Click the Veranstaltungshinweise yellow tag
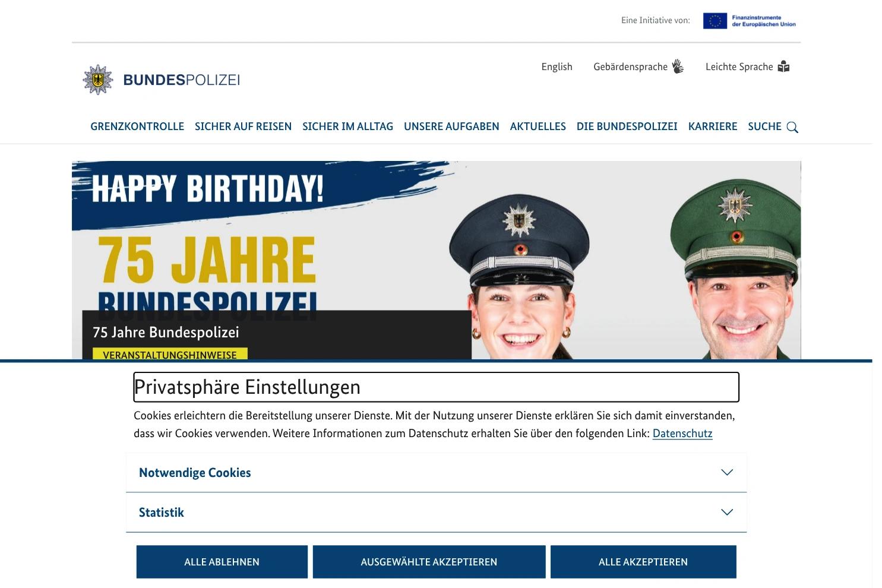This screenshot has width=882, height=588. click(170, 355)
